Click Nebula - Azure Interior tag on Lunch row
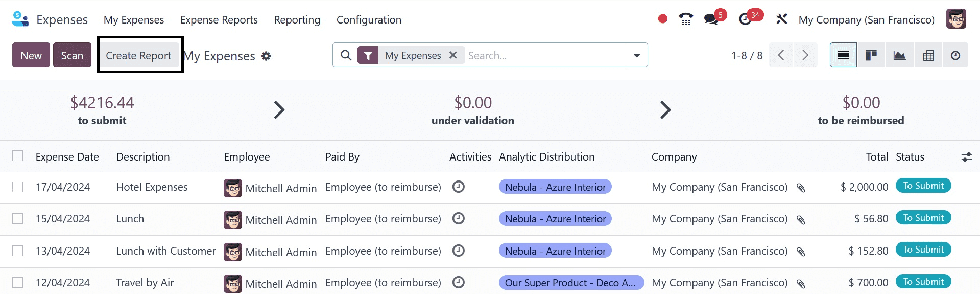This screenshot has width=980, height=294. (555, 219)
